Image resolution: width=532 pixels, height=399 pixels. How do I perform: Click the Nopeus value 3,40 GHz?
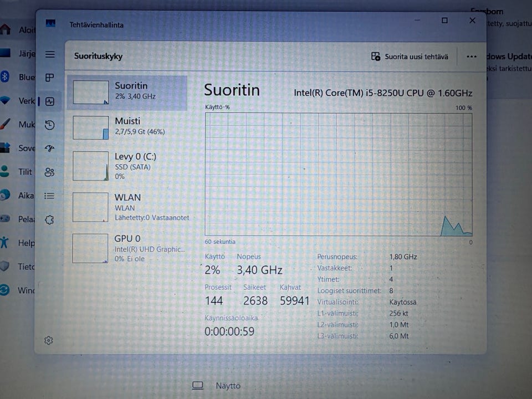259,270
